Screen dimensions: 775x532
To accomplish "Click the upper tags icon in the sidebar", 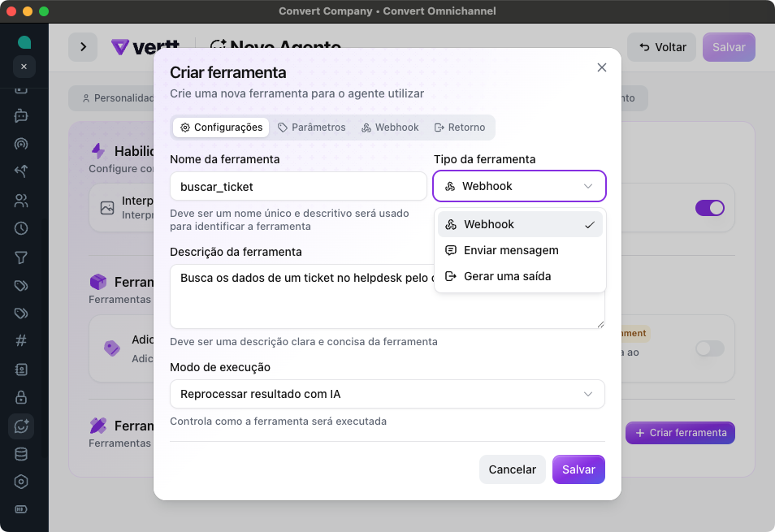I will click(21, 286).
